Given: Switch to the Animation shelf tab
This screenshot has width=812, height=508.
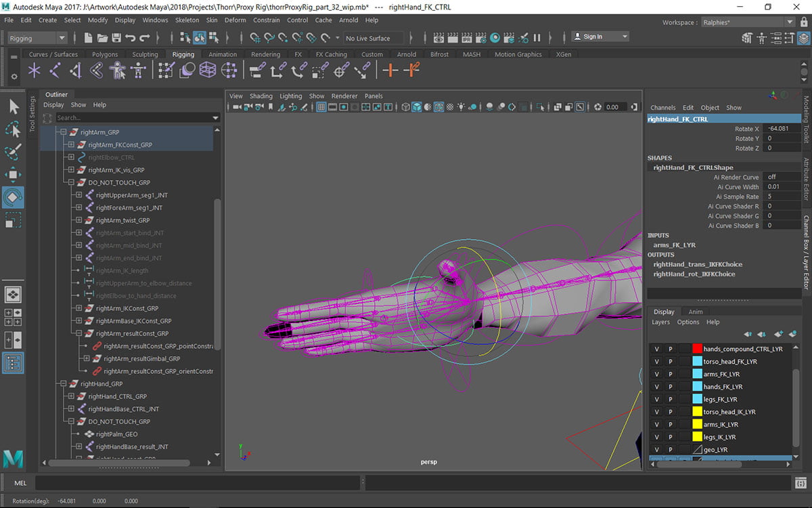Looking at the screenshot, I should pyautogui.click(x=223, y=54).
